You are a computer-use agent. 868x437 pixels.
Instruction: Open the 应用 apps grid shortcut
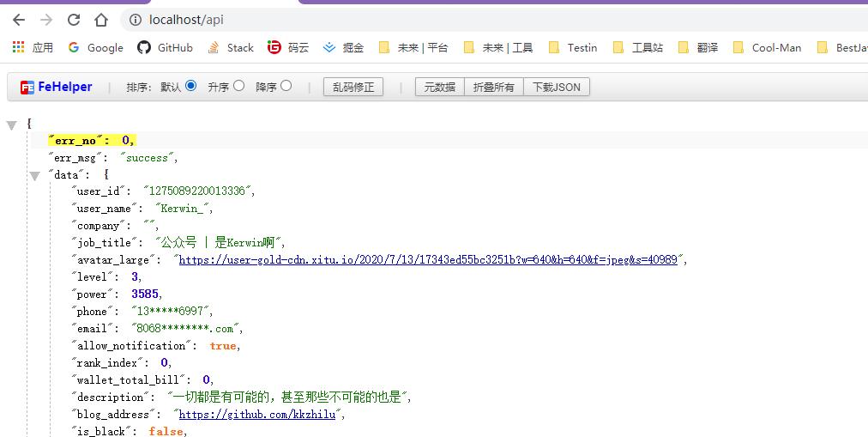pos(33,47)
